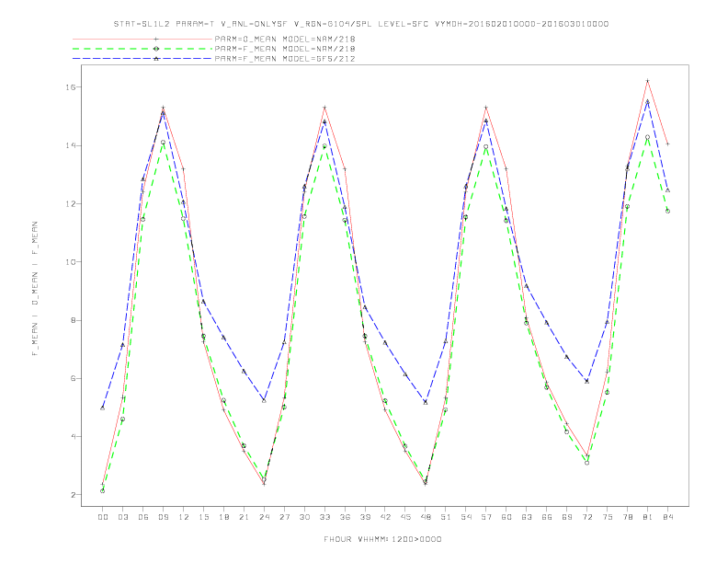Viewport: 728px width, 563px height.
Task: Click x-axis tick label 72
Action: tap(587, 517)
